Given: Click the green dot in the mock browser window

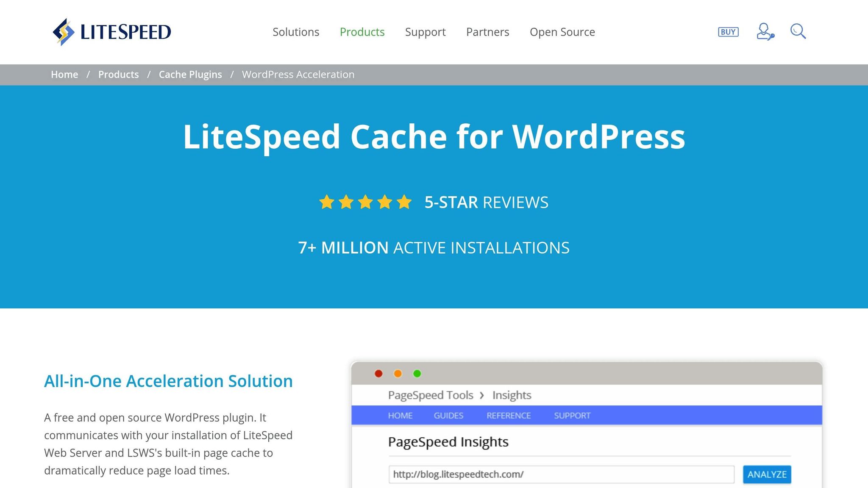Looking at the screenshot, I should (x=417, y=373).
